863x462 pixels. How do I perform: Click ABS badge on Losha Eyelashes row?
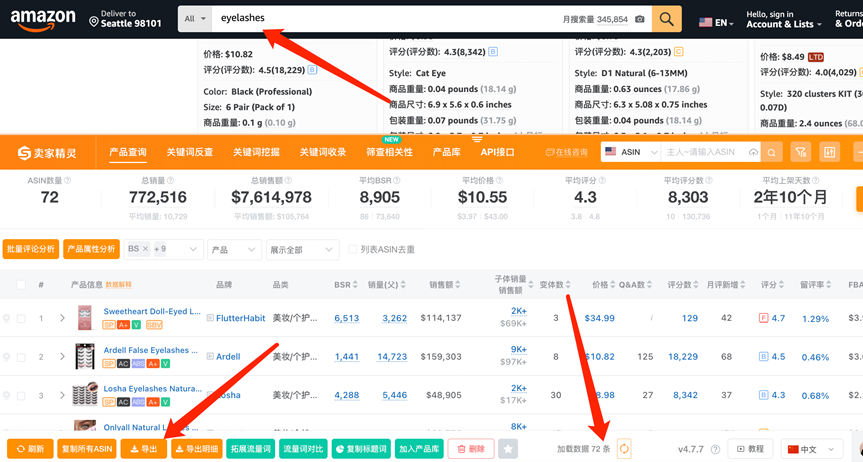coord(138,402)
